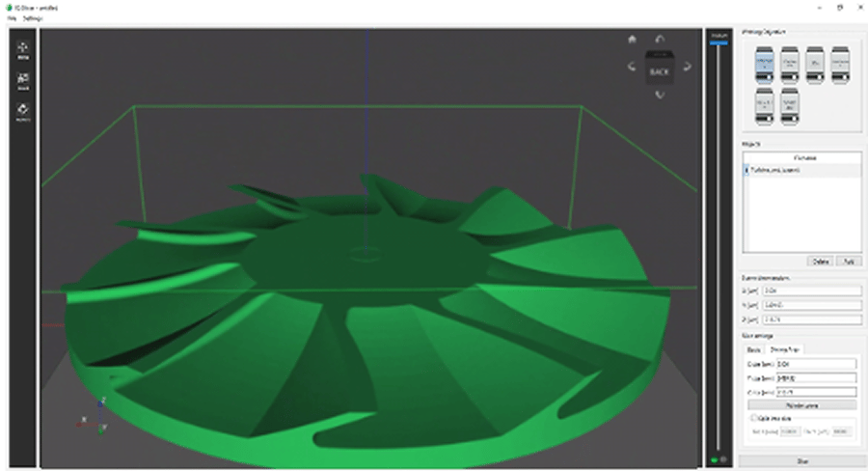Click the BACK face of the view cube

(660, 71)
